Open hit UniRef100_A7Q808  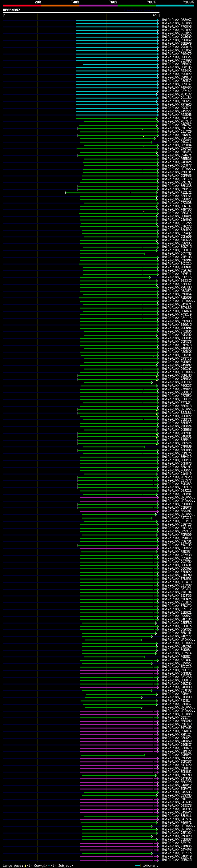pyautogui.click(x=177, y=26)
